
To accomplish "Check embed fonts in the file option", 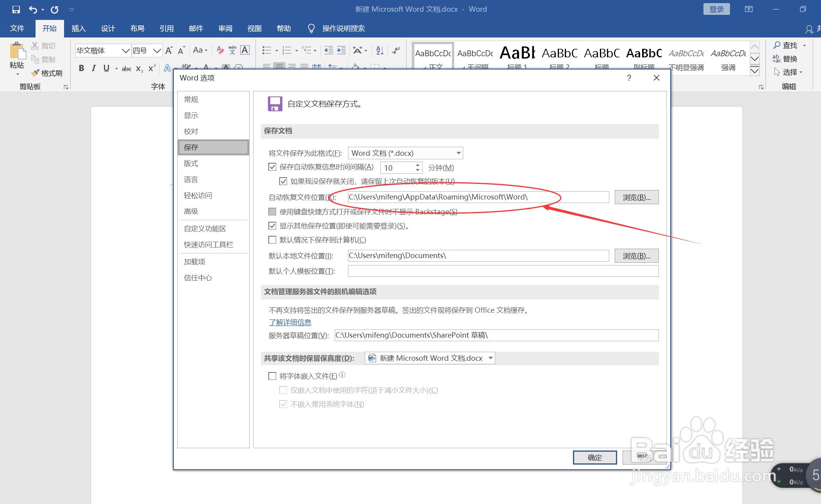I will [x=272, y=376].
